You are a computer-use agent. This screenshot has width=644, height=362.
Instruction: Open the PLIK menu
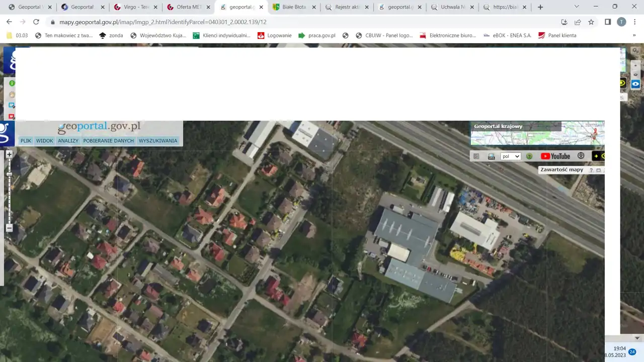[26, 141]
